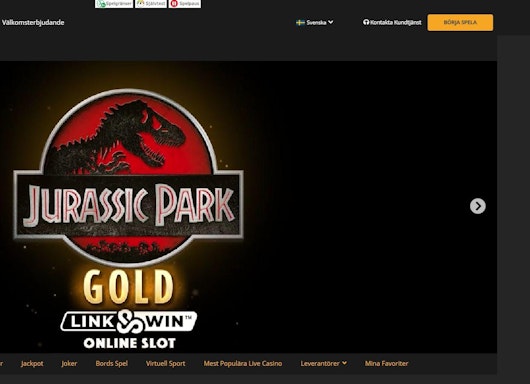Show Mina Favoriter games

coord(386,363)
